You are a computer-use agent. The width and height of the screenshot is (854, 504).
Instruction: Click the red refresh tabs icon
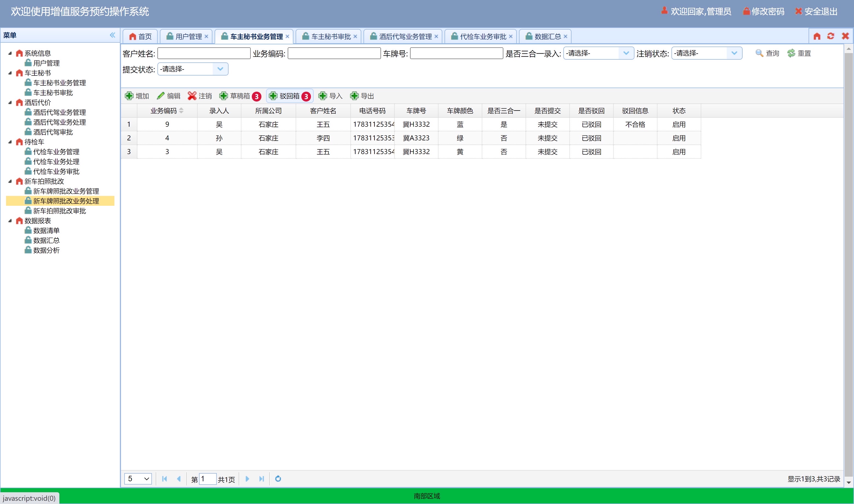(x=830, y=36)
